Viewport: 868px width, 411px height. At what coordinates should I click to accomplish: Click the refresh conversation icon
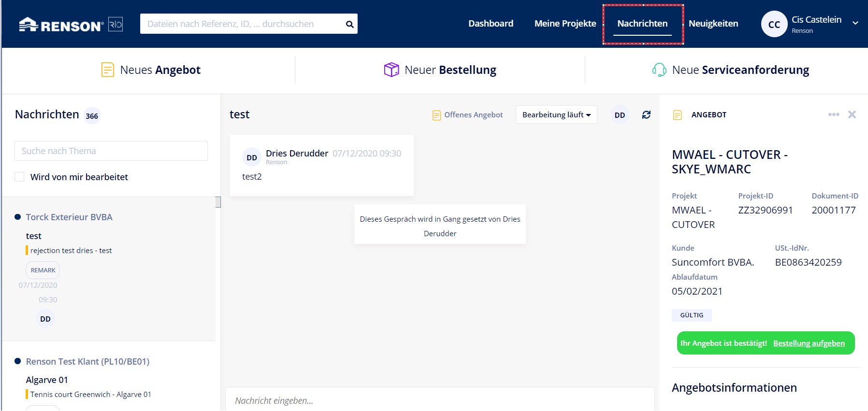(x=646, y=115)
